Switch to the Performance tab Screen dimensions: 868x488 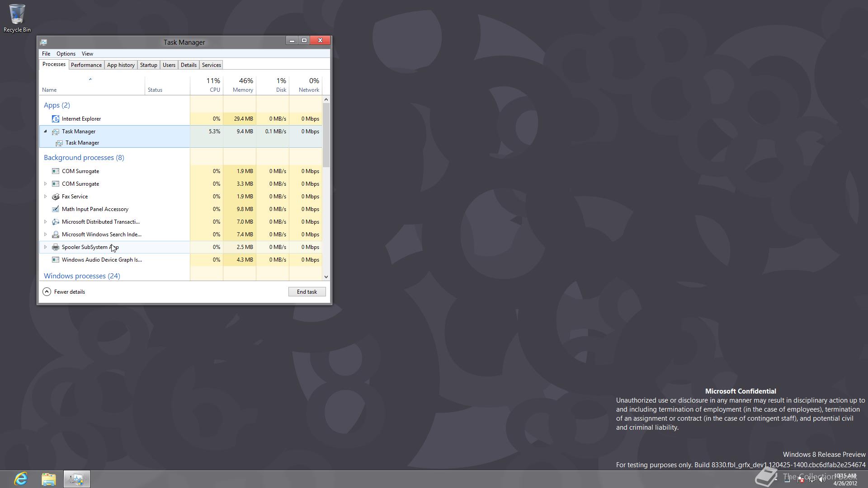86,65
